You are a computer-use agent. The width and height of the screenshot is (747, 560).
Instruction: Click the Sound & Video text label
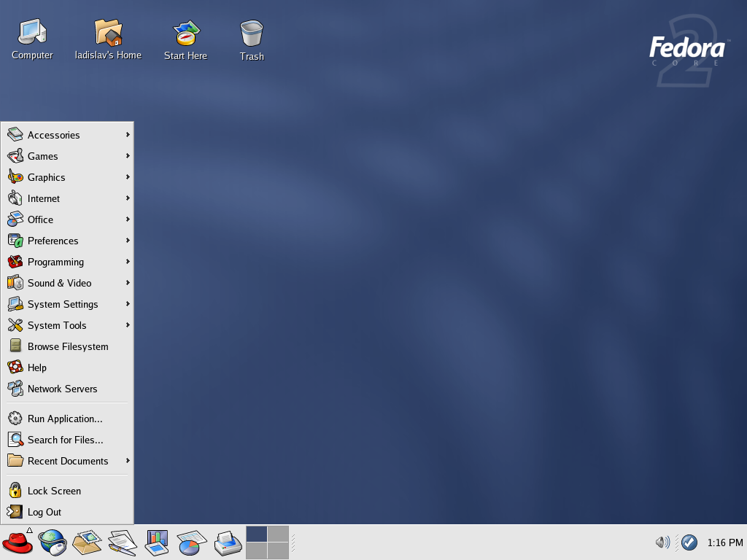pyautogui.click(x=60, y=283)
